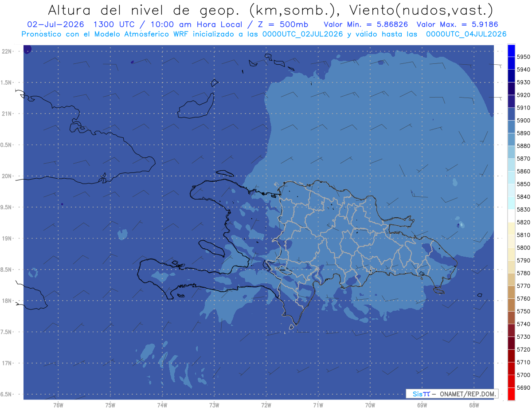Click the '21N' latitude axis label
The width and height of the screenshot is (532, 411).
(x=7, y=114)
